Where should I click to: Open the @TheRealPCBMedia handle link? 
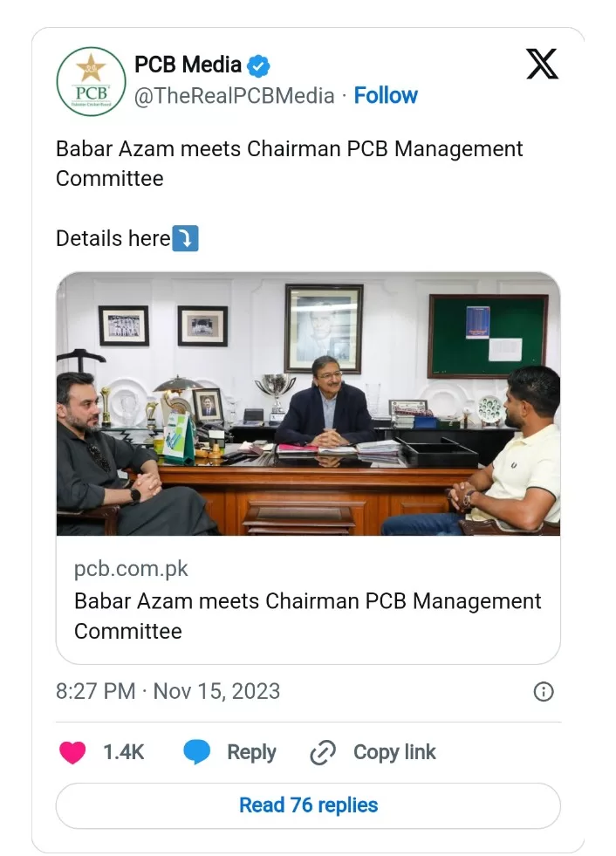pyautogui.click(x=234, y=96)
